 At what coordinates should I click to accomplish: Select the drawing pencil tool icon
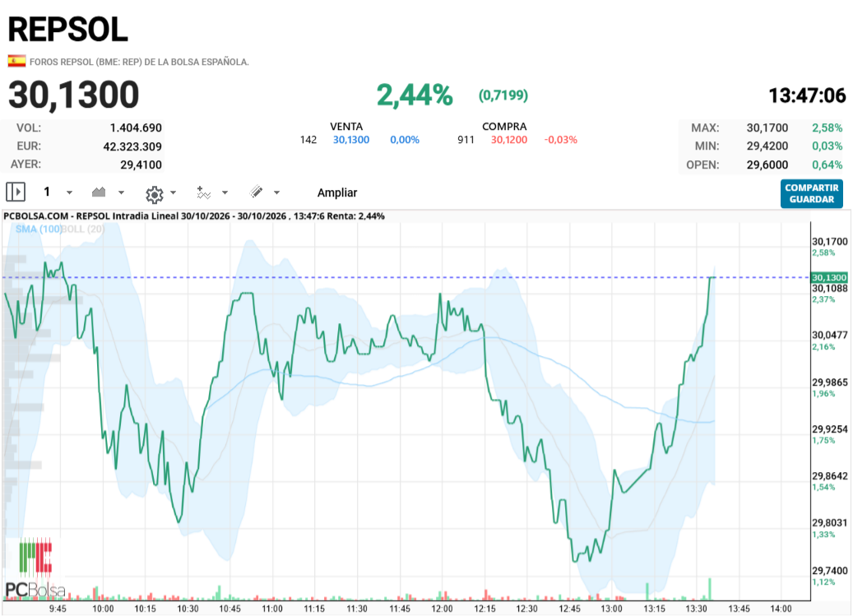click(x=256, y=192)
